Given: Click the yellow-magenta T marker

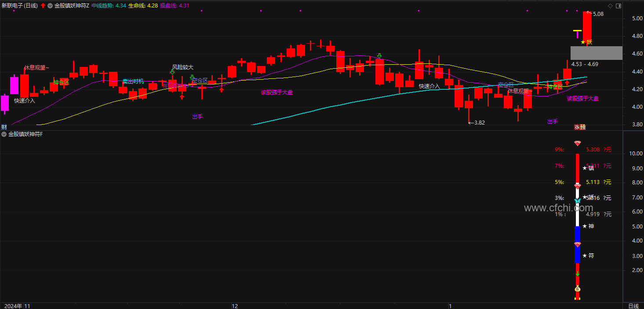Looking at the screenshot, I should (577, 34).
